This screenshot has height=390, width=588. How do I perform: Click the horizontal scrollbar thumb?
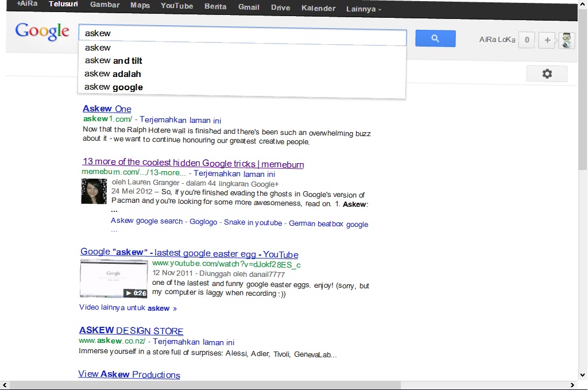point(205,385)
